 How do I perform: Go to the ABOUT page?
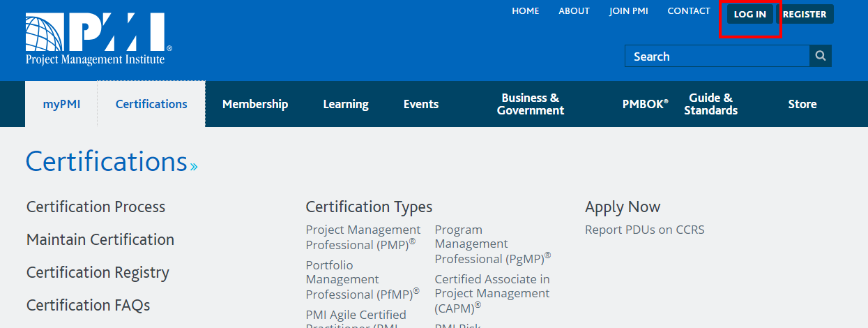(x=574, y=11)
